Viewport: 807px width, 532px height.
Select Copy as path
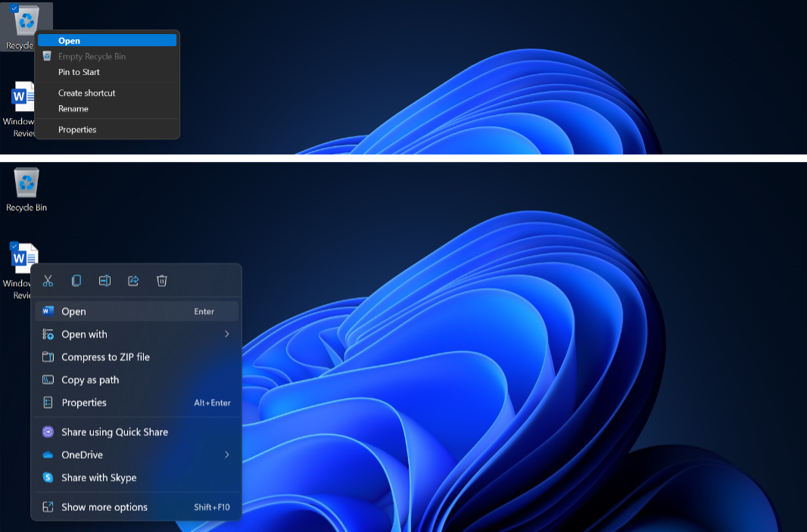(136, 380)
